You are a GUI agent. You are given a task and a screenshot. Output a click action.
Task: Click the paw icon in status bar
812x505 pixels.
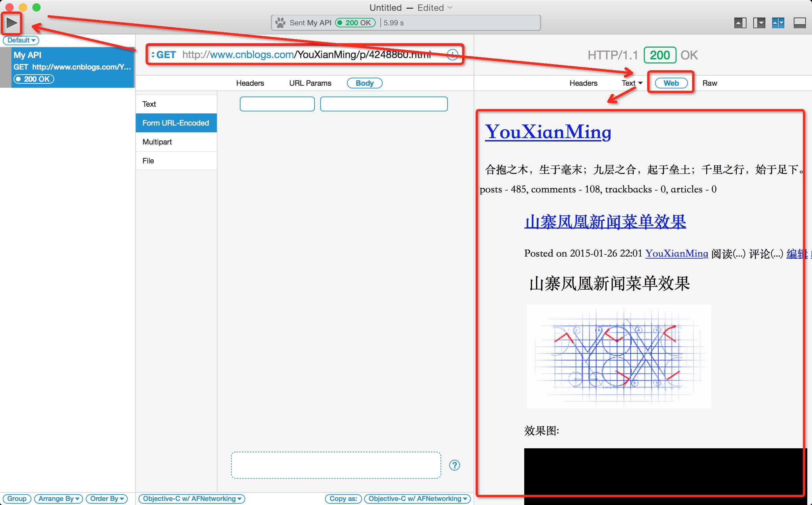pyautogui.click(x=280, y=23)
